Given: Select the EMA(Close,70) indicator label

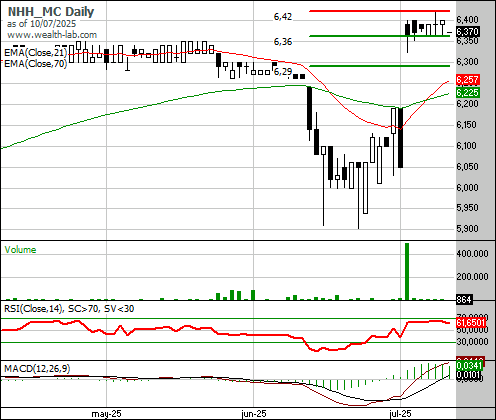Looking at the screenshot, I should click(36, 63).
